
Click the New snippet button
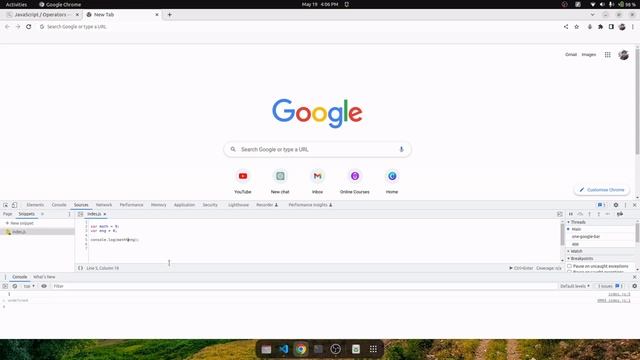pos(20,223)
